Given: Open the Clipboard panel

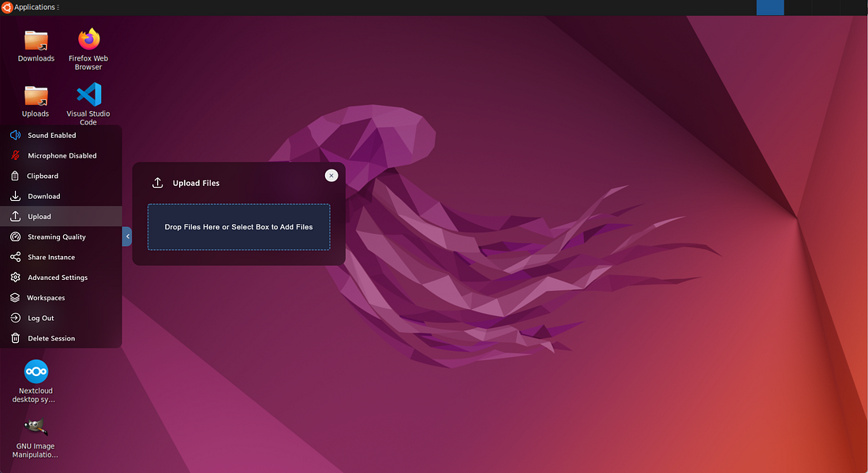Looking at the screenshot, I should (61, 176).
